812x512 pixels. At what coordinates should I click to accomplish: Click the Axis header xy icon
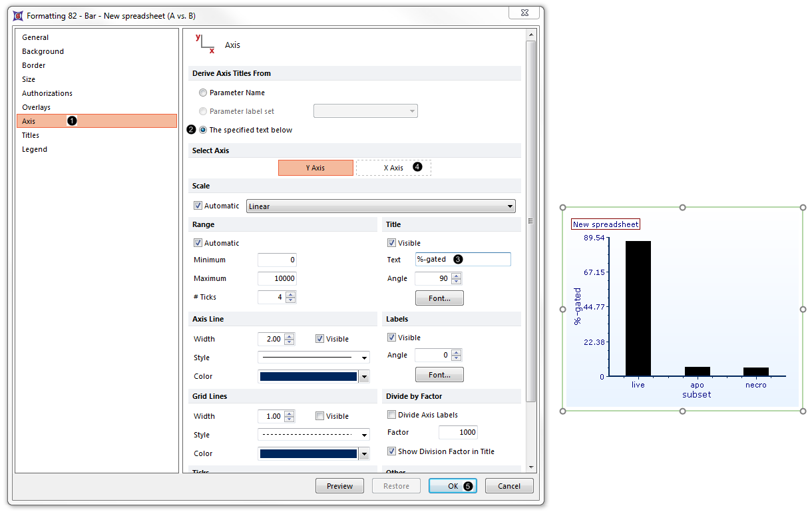[x=204, y=44]
